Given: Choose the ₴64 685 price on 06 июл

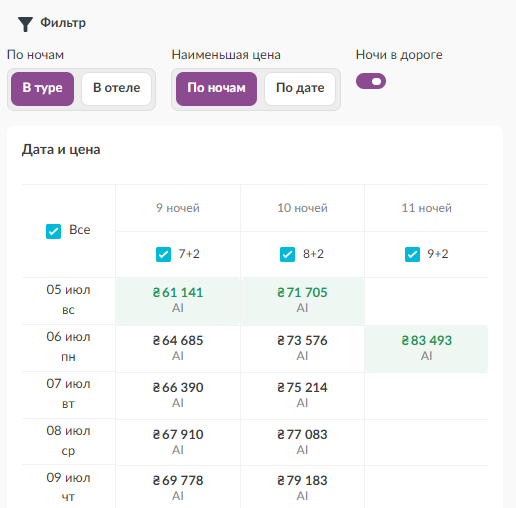Looking at the screenshot, I should (x=178, y=349).
